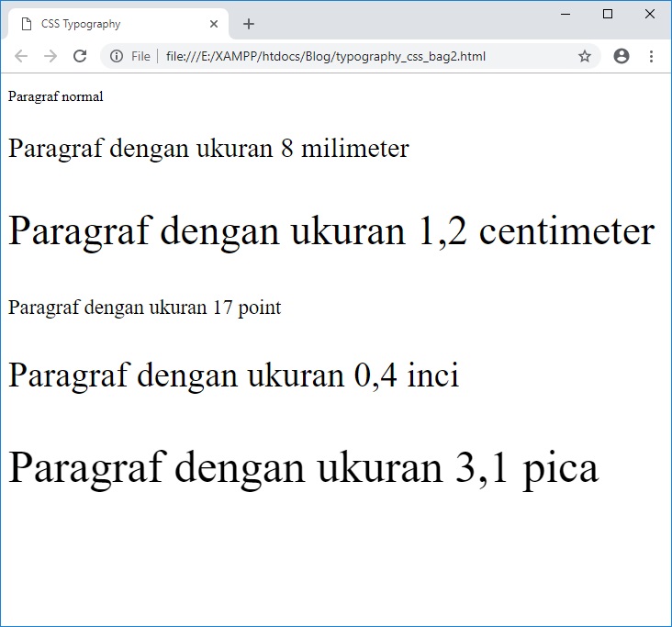The image size is (672, 627).
Task: Click the File label in the address bar
Action: click(x=140, y=56)
